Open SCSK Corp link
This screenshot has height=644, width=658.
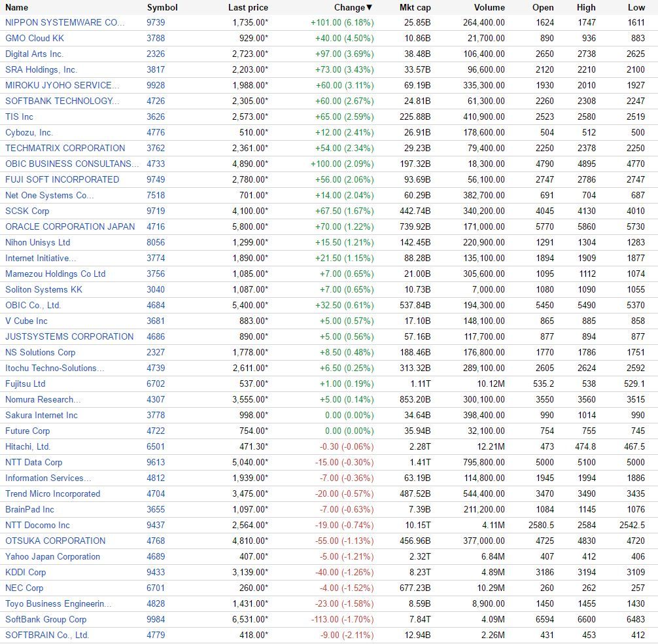(27, 211)
